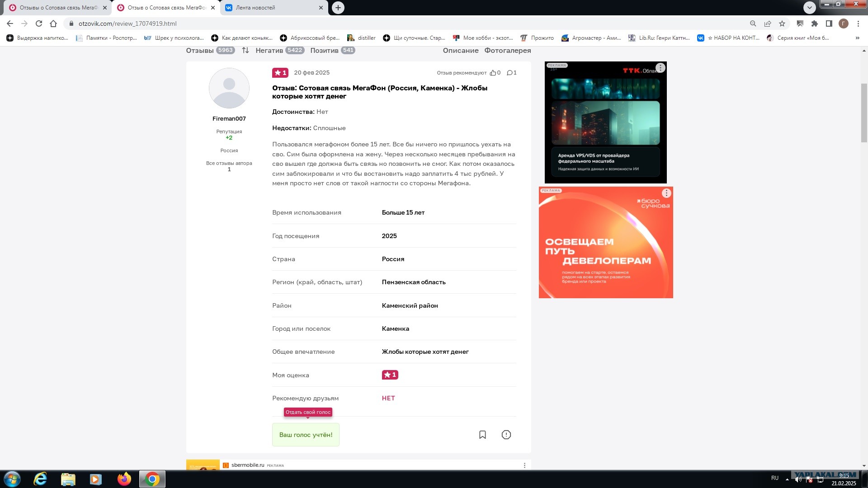Viewport: 868px width, 488px height.
Task: Click the Chrome taskbar icon
Action: pos(152,479)
